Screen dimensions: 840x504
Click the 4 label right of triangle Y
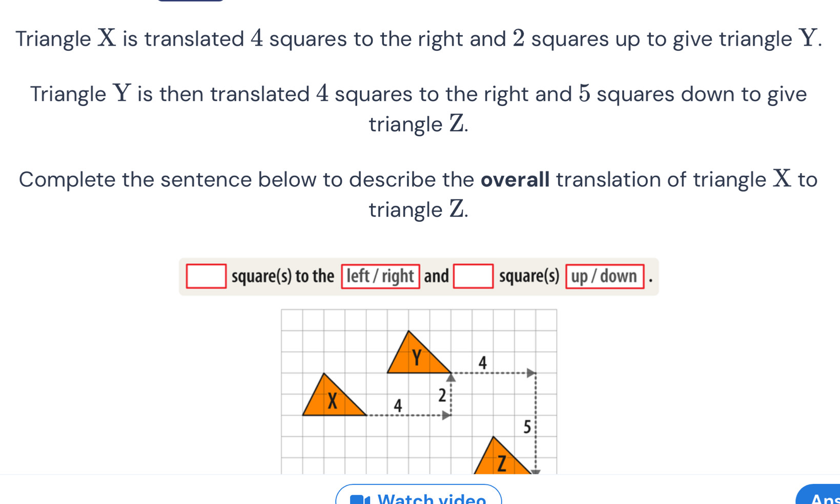(482, 363)
